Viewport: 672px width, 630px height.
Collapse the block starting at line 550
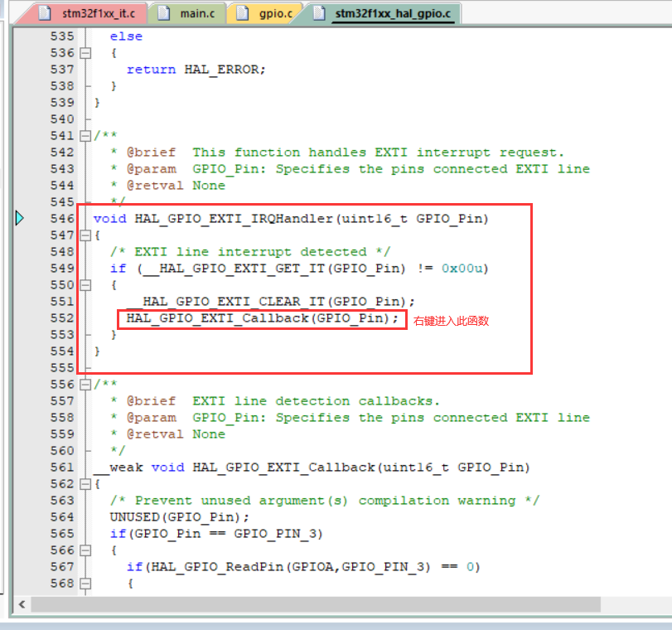pos(87,284)
